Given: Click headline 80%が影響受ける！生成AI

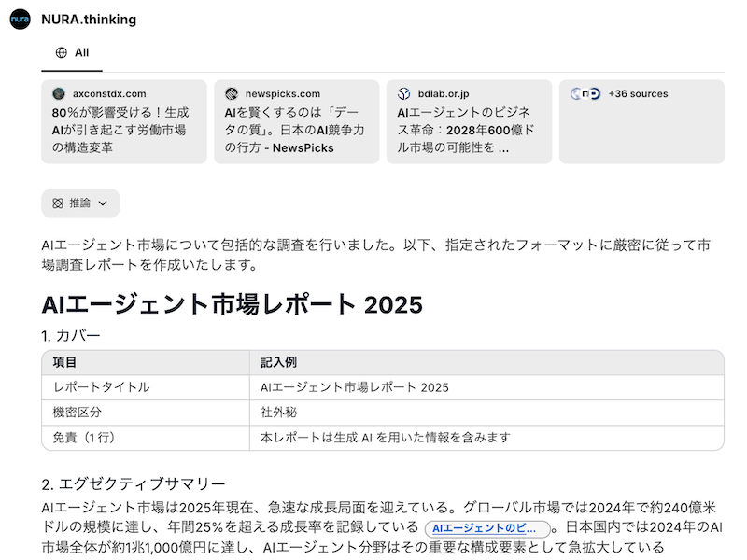Looking at the screenshot, I should (x=120, y=130).
